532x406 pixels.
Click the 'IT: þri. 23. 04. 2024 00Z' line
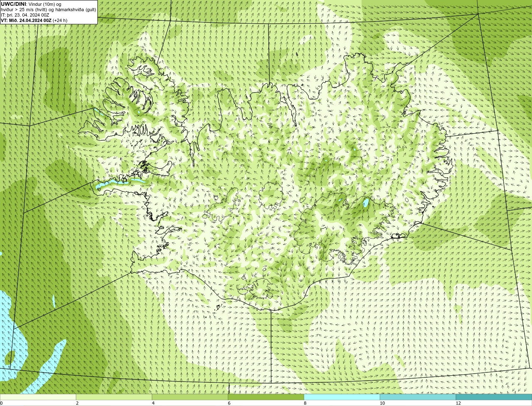(25, 15)
